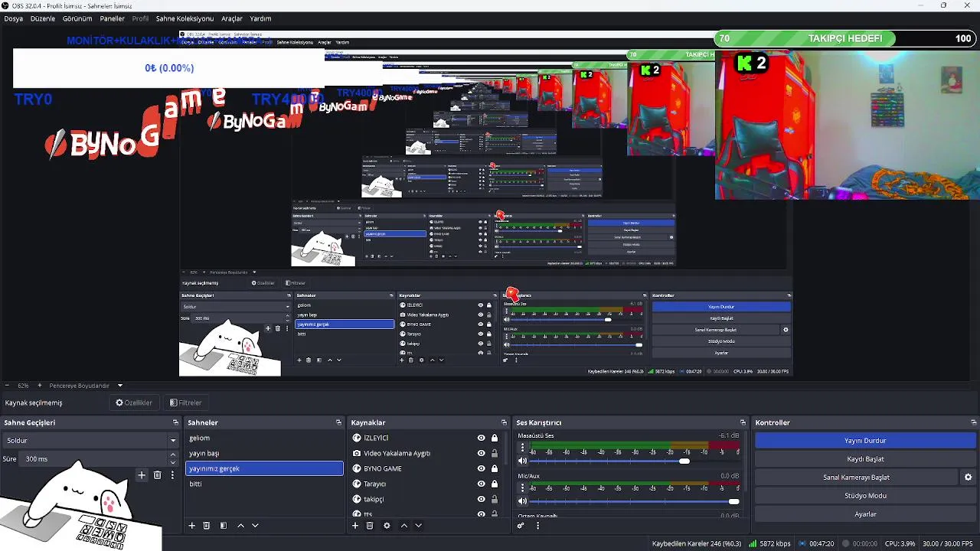Undock the Sahne Geçişleri panel icon
This screenshot has height=551, width=980.
pos(175,422)
